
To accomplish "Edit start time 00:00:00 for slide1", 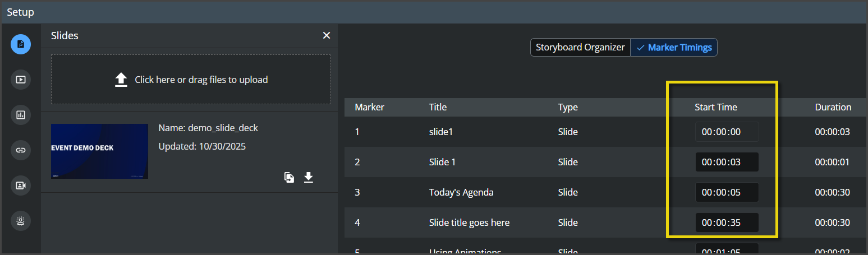I will tap(727, 132).
